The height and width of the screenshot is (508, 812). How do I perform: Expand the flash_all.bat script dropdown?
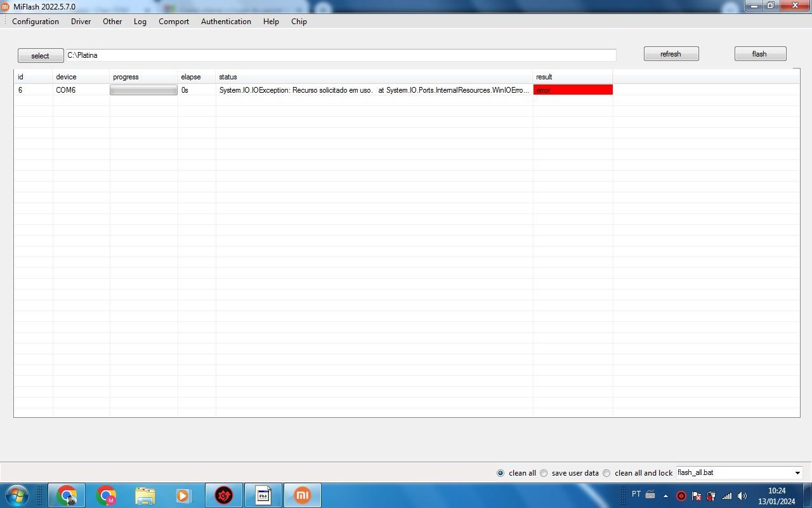point(797,473)
